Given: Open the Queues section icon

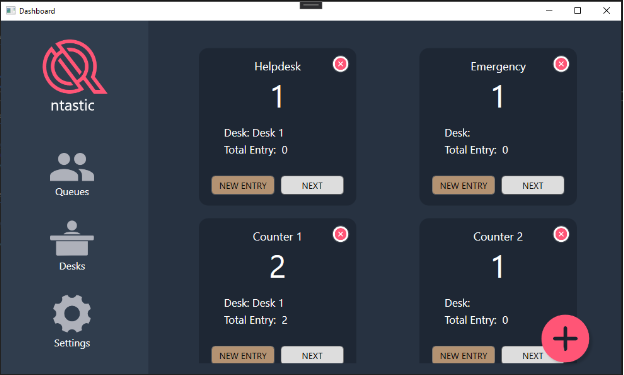Looking at the screenshot, I should click(x=72, y=167).
